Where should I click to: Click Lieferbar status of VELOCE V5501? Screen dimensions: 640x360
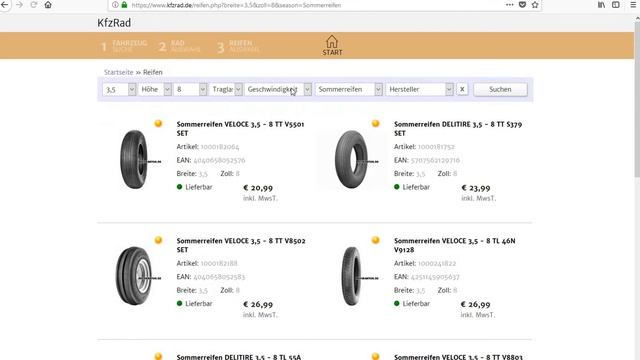click(x=194, y=187)
